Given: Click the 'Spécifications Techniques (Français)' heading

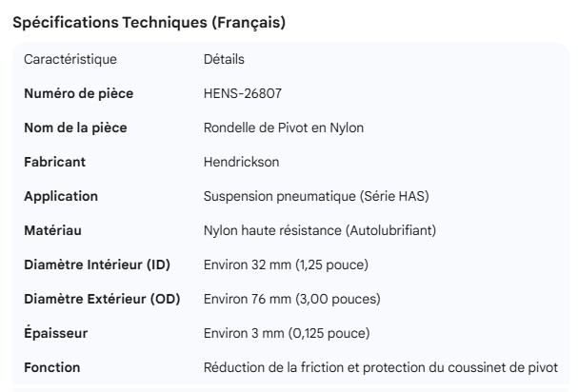Looking at the screenshot, I should [x=148, y=22].
